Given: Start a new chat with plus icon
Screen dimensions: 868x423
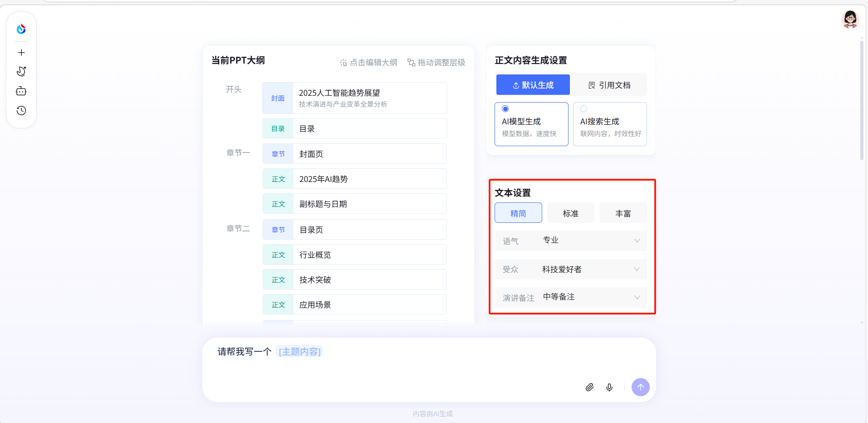Looking at the screenshot, I should coord(21,53).
